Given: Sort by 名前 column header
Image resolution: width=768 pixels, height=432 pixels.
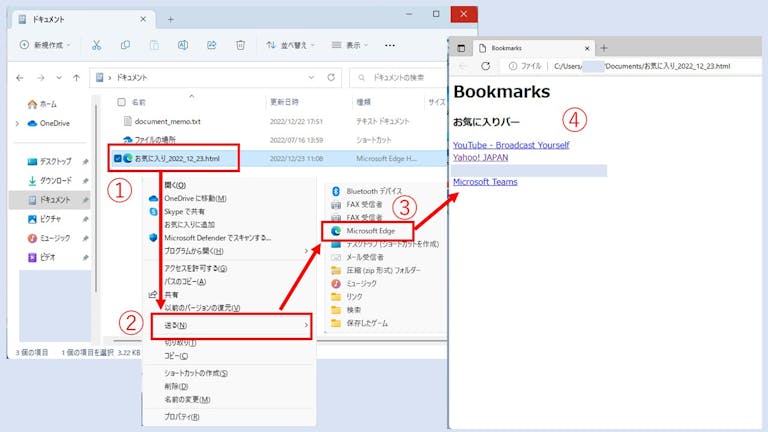Looking at the screenshot, I should pyautogui.click(x=139, y=102).
